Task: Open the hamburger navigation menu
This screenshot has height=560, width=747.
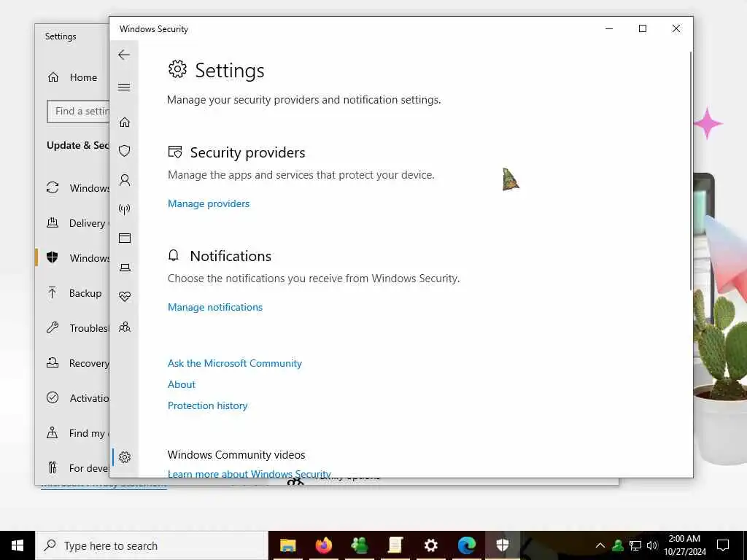Action: tap(124, 87)
